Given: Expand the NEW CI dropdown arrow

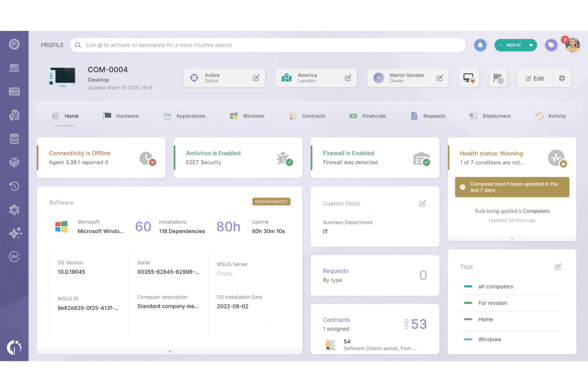Looking at the screenshot, I should [x=531, y=45].
